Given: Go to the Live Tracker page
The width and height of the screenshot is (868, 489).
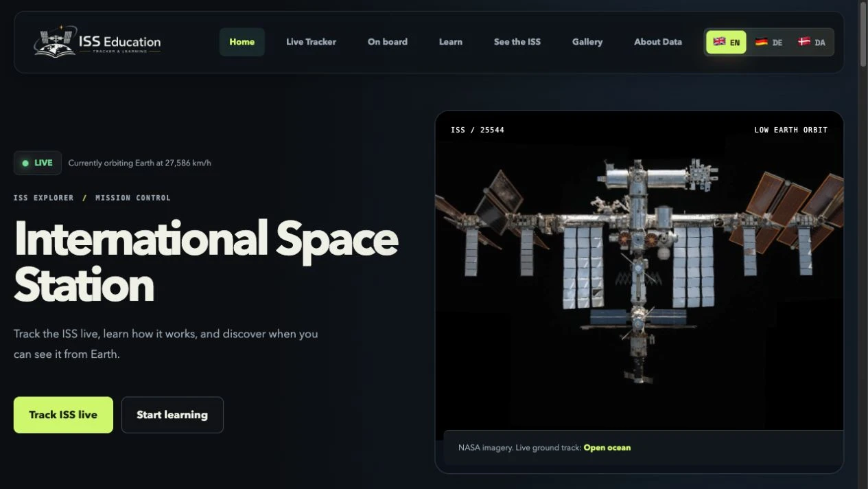Looking at the screenshot, I should [x=311, y=42].
